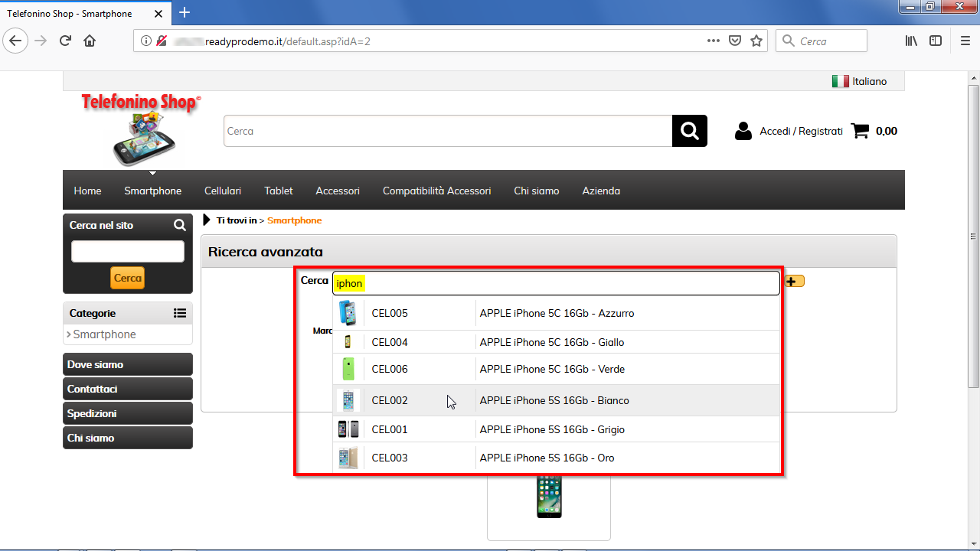The width and height of the screenshot is (980, 551).
Task: Open the Firefox library icon
Action: [911, 41]
